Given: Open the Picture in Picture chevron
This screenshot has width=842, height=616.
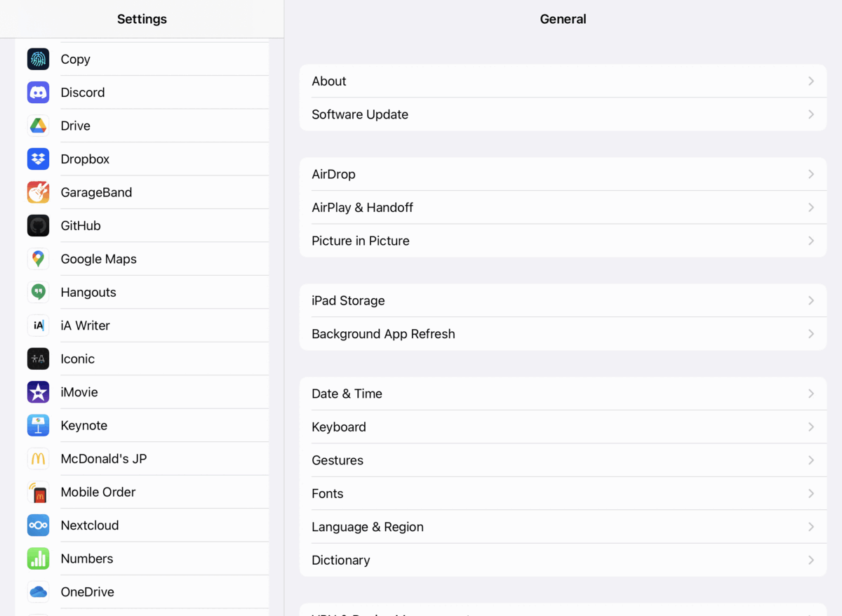Looking at the screenshot, I should 811,241.
